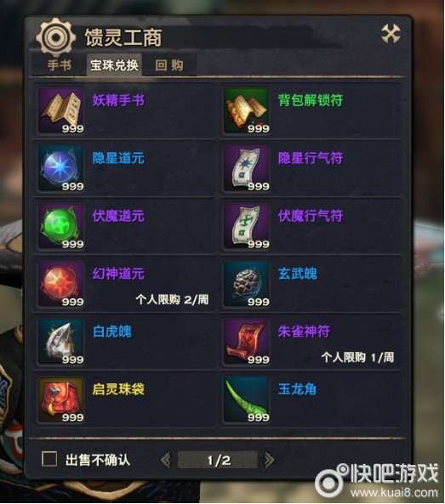The width and height of the screenshot is (445, 504).
Task: Select the 宝珠兑换 tab
Action: tap(114, 65)
